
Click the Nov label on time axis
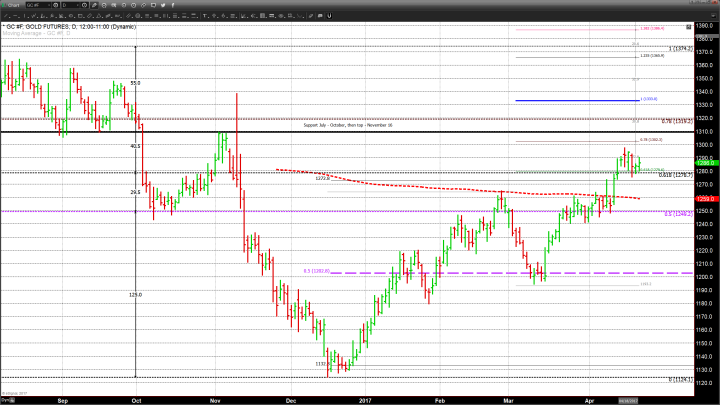tap(215, 401)
